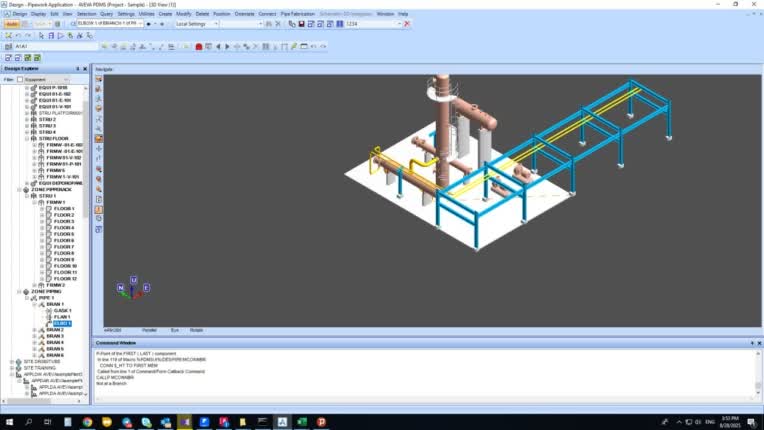Viewport: 764px width, 430px height.
Task: Click the Command Window vertical scrollbar
Action: pos(758,375)
